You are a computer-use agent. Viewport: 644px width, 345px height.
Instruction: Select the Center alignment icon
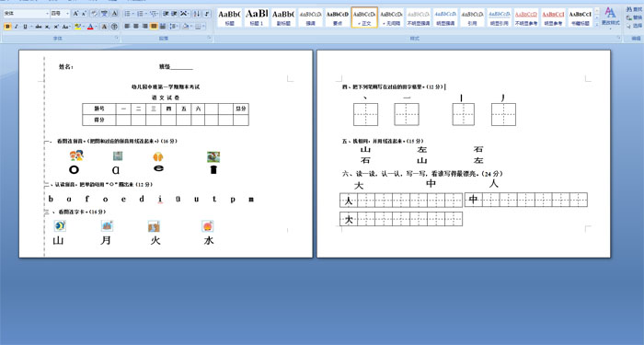tap(136, 27)
